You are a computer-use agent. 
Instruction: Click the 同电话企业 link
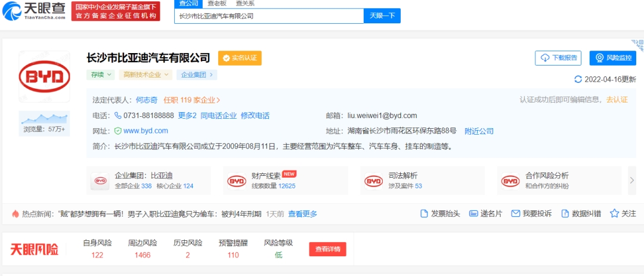(x=218, y=116)
